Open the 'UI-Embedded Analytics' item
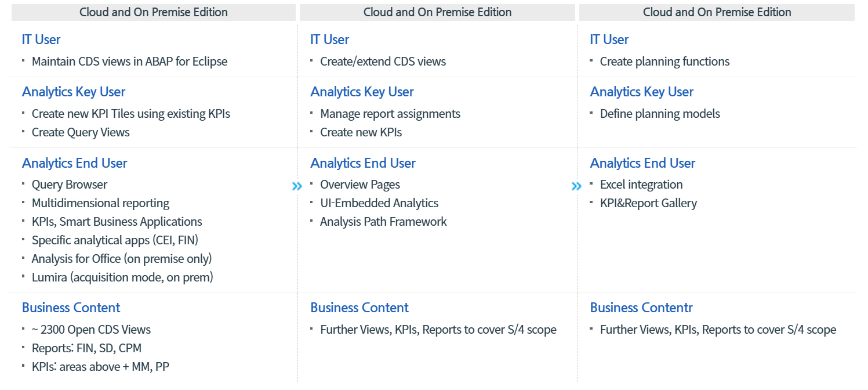Screen dimensions: 868x390 (x=379, y=203)
